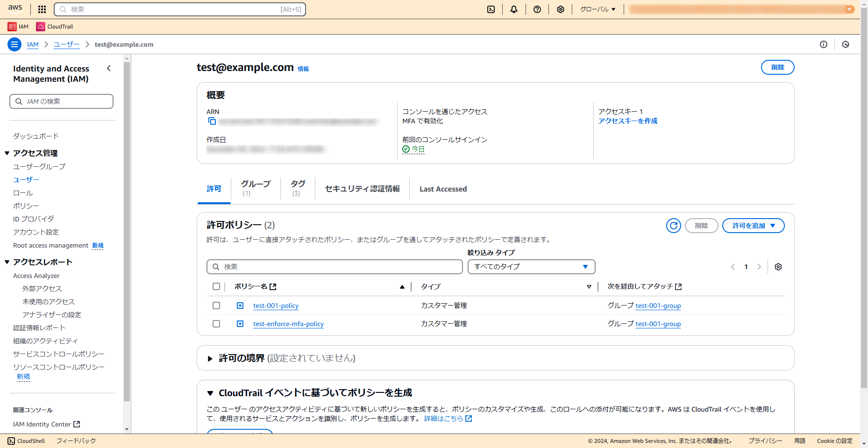Open the test-001-policy link
This screenshot has width=868, height=448.
tap(276, 306)
